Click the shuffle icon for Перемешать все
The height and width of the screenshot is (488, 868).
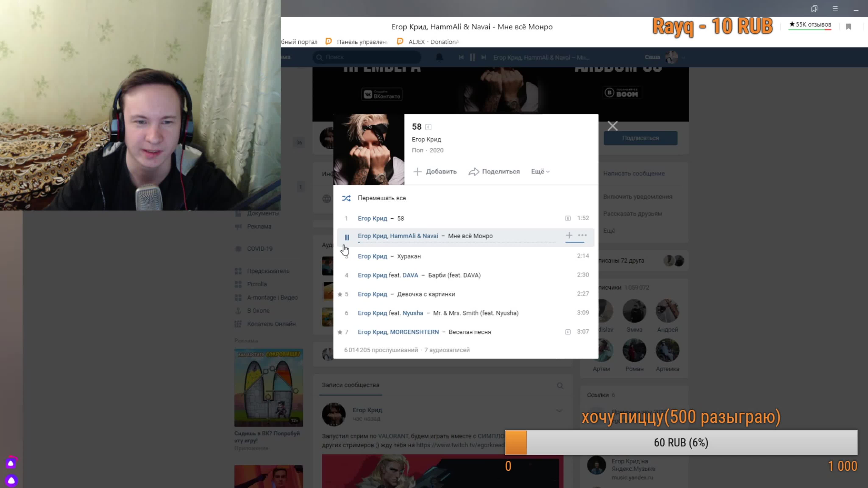coord(346,198)
